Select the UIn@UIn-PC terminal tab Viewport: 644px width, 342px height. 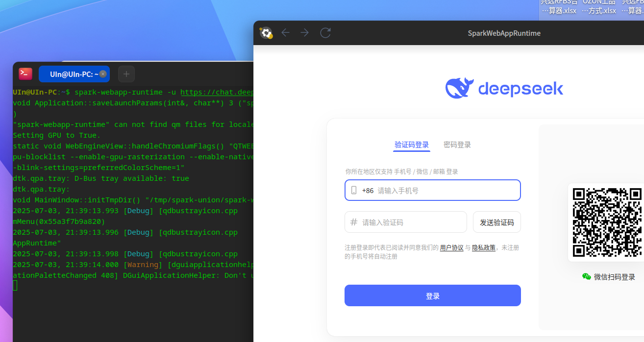[x=74, y=74]
